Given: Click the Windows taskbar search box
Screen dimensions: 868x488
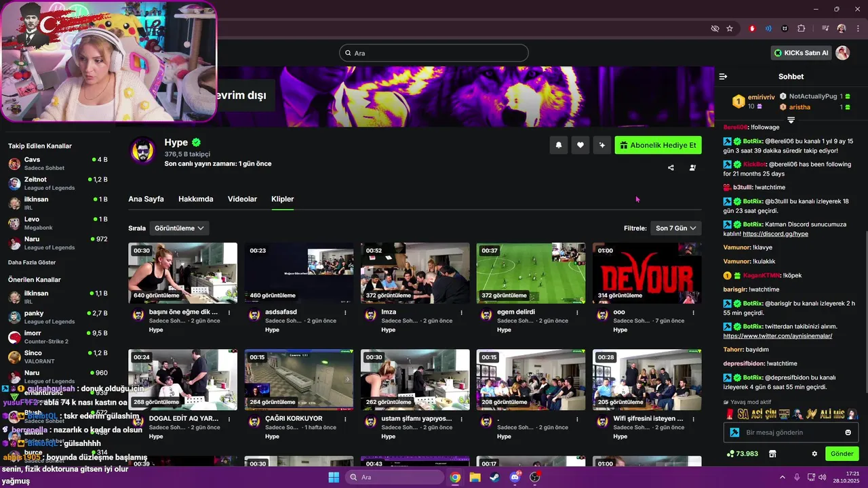Looking at the screenshot, I should coord(394,477).
